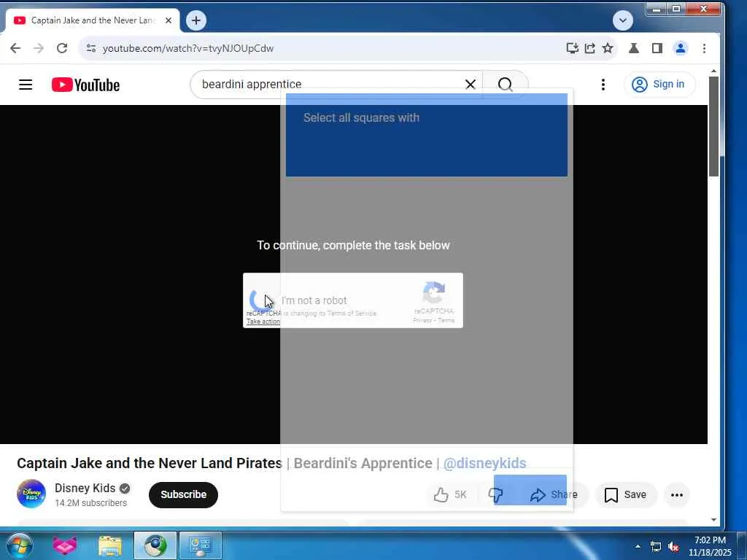This screenshot has width=747, height=560.
Task: Click the thumbs down dislike button
Action: [495, 495]
